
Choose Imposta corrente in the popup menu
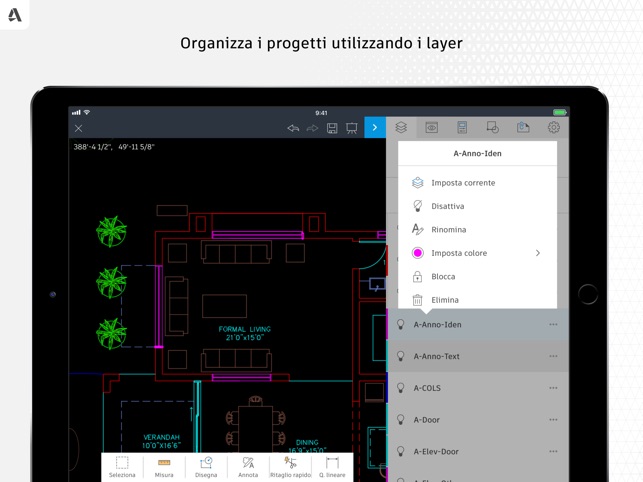click(477, 183)
